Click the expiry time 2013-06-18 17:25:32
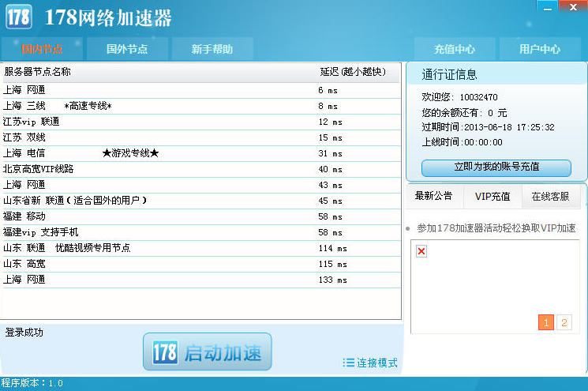The height and width of the screenshot is (391, 588). [x=509, y=127]
